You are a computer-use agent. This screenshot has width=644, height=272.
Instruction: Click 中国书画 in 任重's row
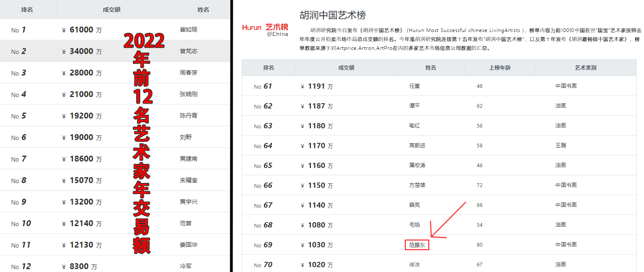[566, 86]
